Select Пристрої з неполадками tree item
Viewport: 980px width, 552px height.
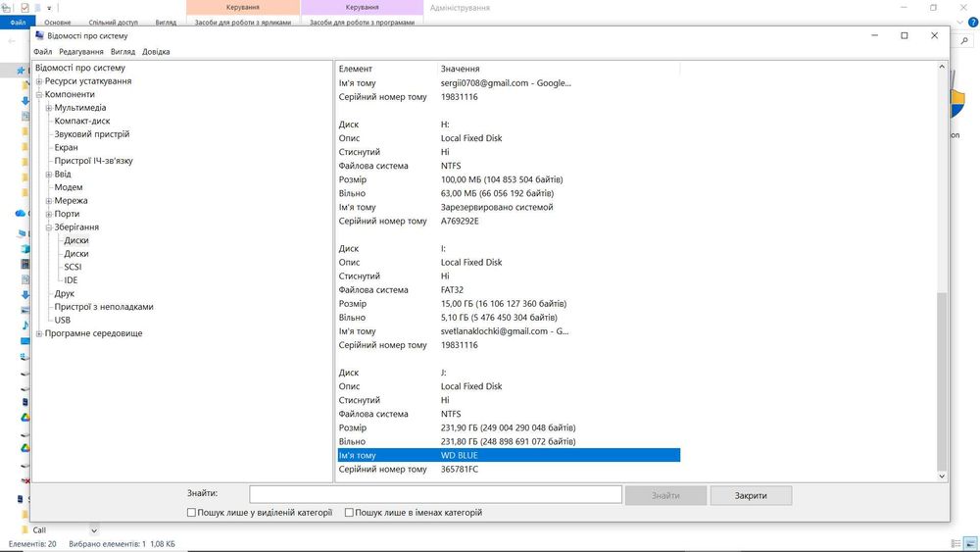tap(104, 307)
